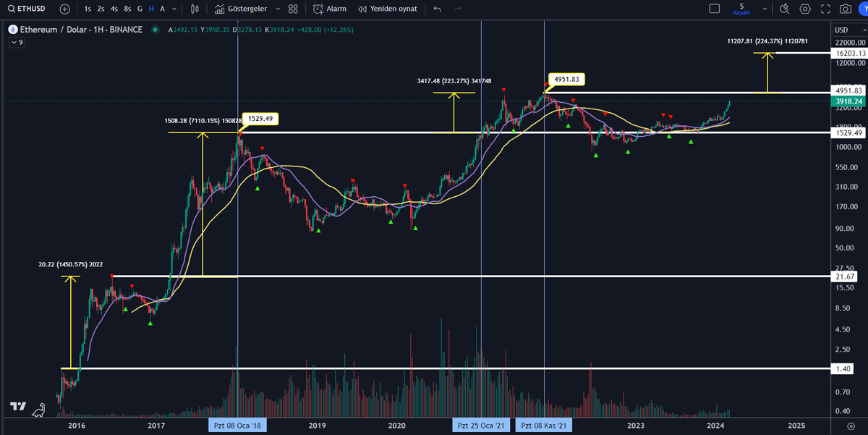The height and width of the screenshot is (435, 868).
Task: Click the Pzt 25 Oca '21 date marker
Action: [481, 425]
